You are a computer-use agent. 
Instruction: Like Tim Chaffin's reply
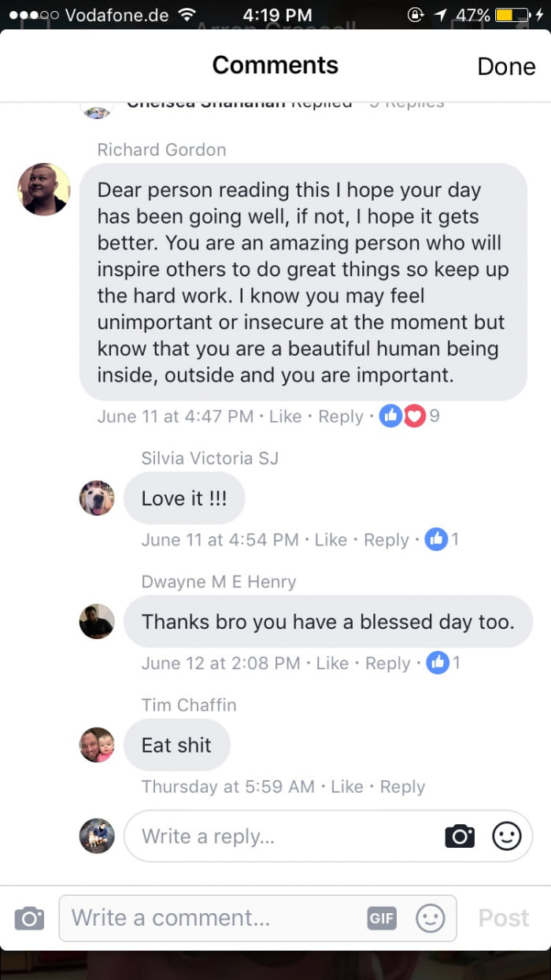pos(347,786)
